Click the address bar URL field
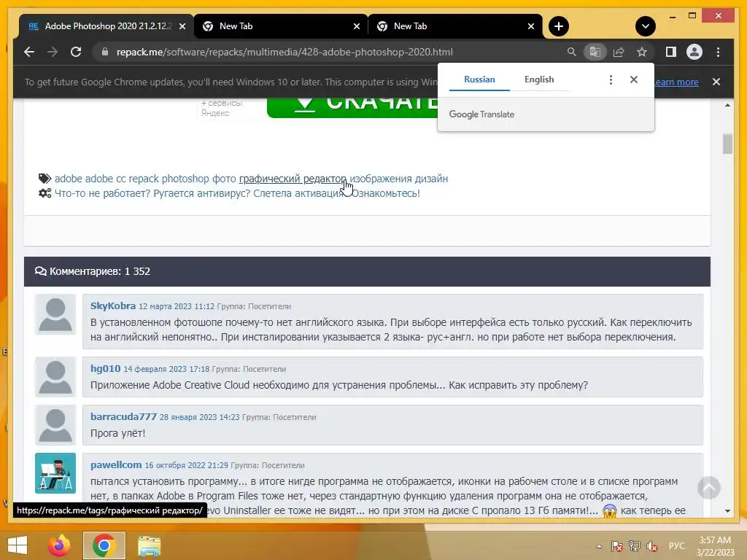 (285, 52)
